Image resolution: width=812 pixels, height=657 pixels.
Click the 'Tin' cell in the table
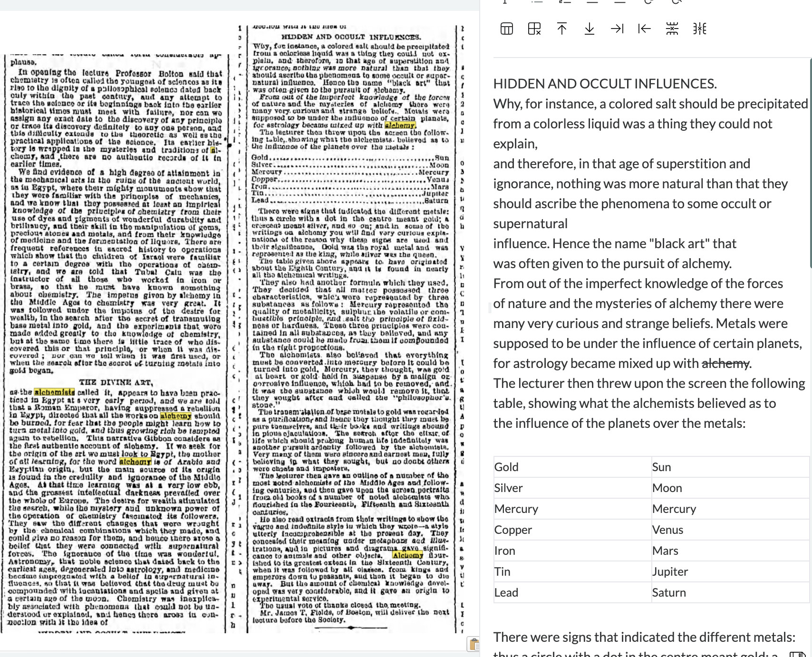click(x=502, y=571)
